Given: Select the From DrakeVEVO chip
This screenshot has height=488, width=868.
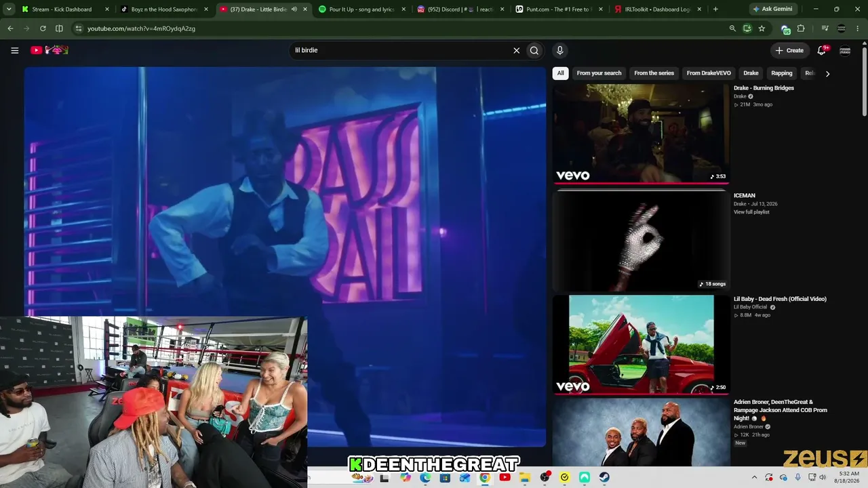Looking at the screenshot, I should [x=709, y=73].
